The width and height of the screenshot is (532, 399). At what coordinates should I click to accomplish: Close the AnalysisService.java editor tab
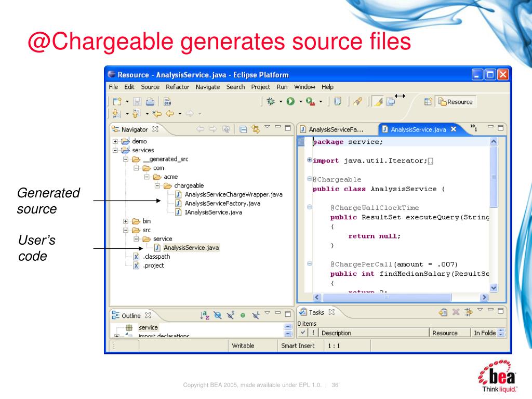click(453, 129)
